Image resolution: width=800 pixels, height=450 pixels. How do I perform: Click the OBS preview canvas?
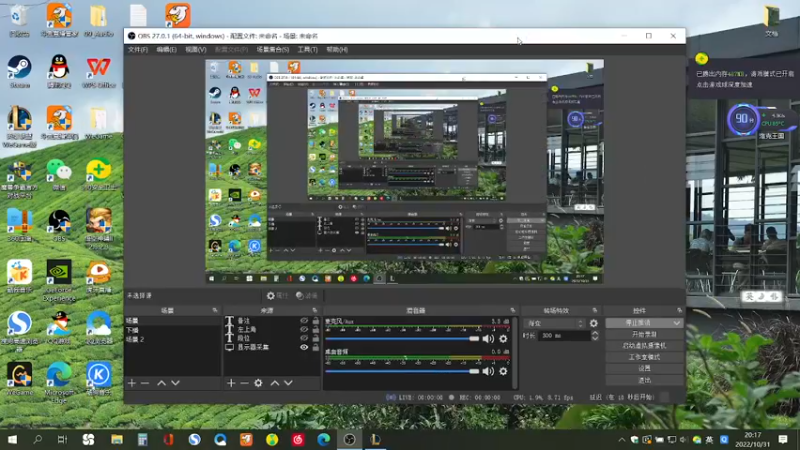[x=405, y=172]
